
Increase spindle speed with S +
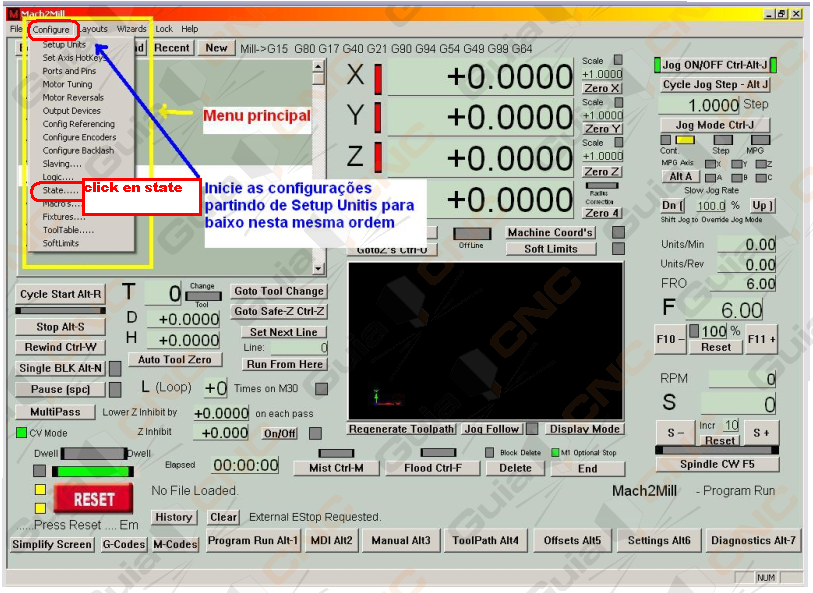(761, 432)
